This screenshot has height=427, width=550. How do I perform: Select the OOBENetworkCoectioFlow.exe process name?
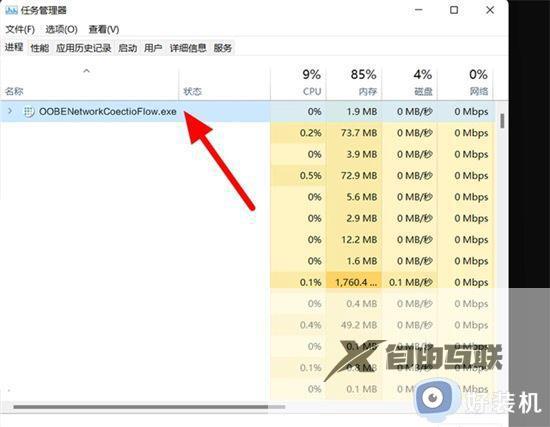pyautogui.click(x=108, y=112)
